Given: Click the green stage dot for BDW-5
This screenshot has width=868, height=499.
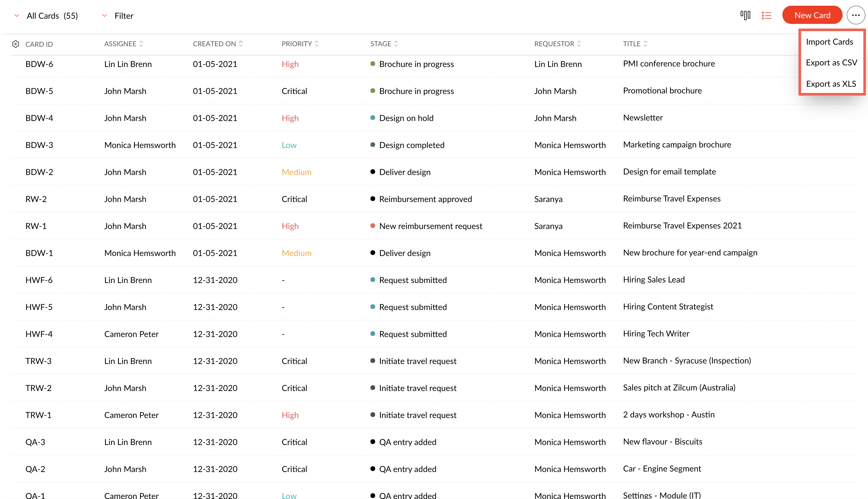Looking at the screenshot, I should [373, 91].
